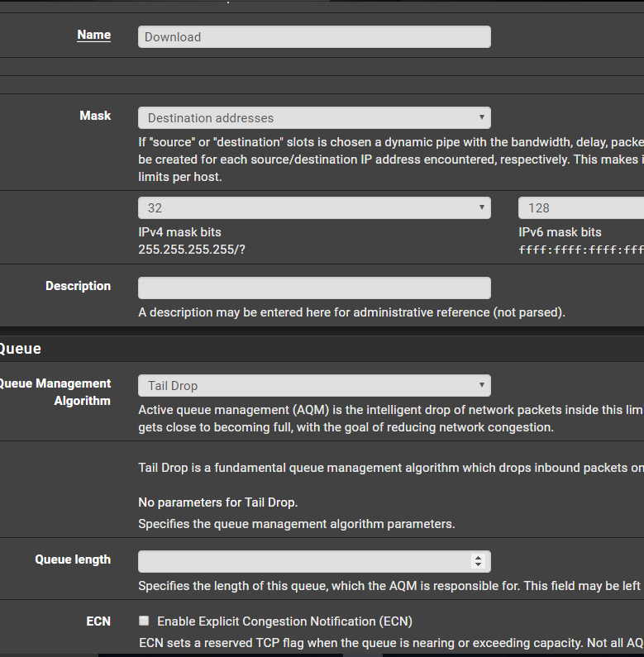Image resolution: width=644 pixels, height=657 pixels.
Task: Click the underlined Name label
Action: point(93,35)
